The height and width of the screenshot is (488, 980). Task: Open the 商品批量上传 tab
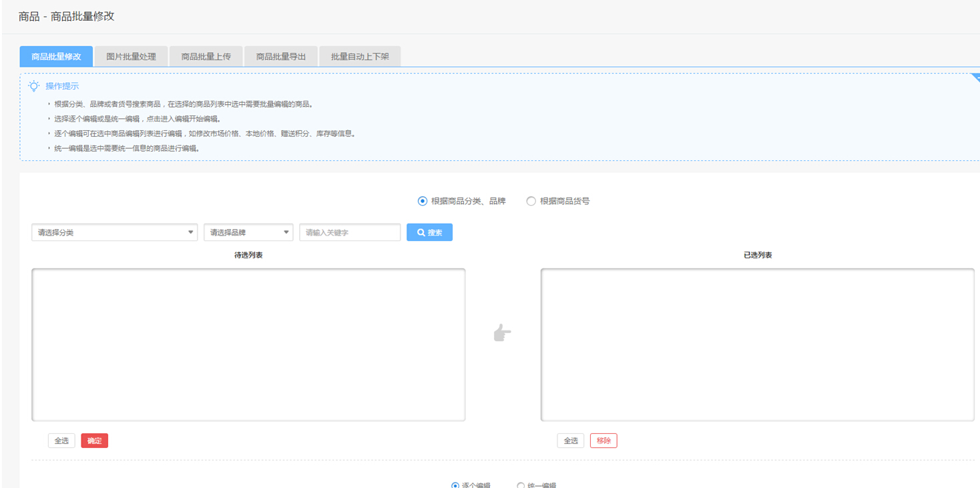pyautogui.click(x=206, y=57)
